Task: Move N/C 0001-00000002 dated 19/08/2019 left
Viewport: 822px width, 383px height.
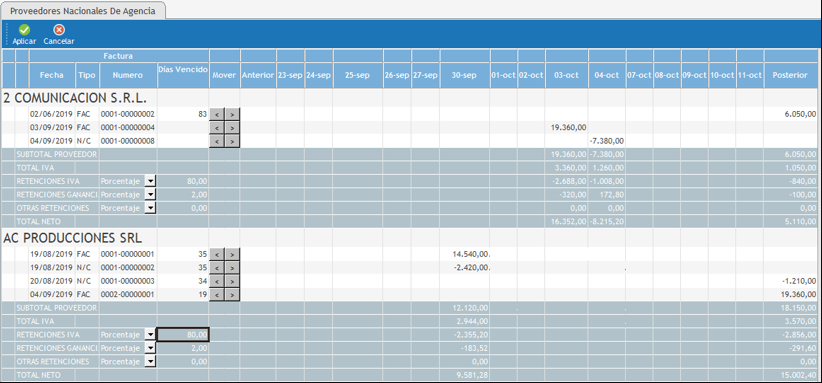Action: pos(217,268)
